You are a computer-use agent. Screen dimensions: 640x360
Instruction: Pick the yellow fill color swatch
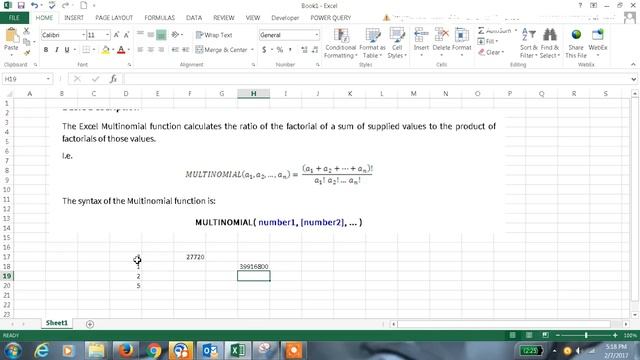(105, 50)
